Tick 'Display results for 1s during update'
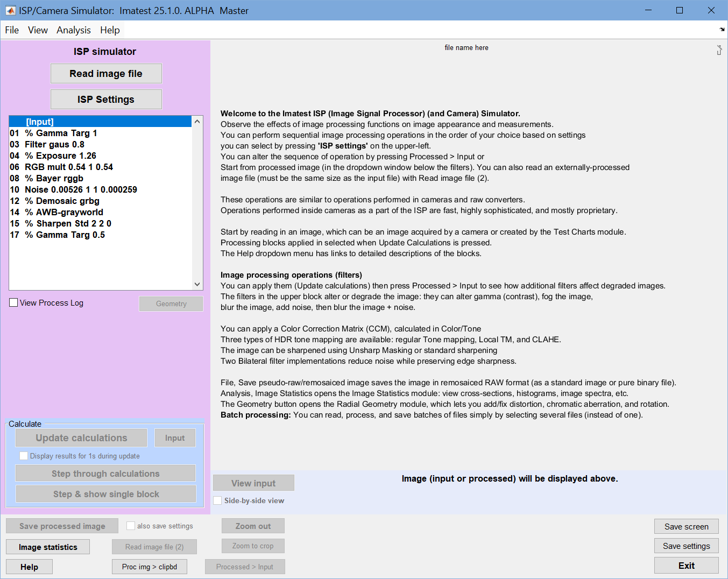 tap(24, 456)
